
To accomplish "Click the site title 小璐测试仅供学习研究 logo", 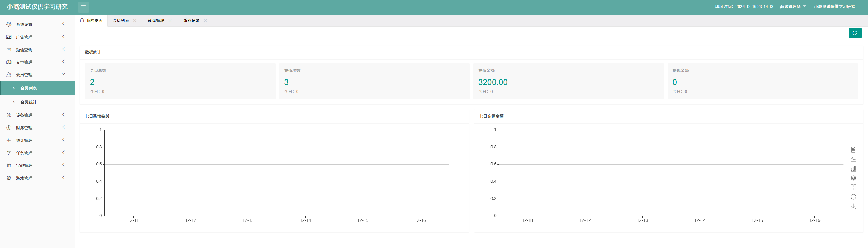I will tap(37, 7).
